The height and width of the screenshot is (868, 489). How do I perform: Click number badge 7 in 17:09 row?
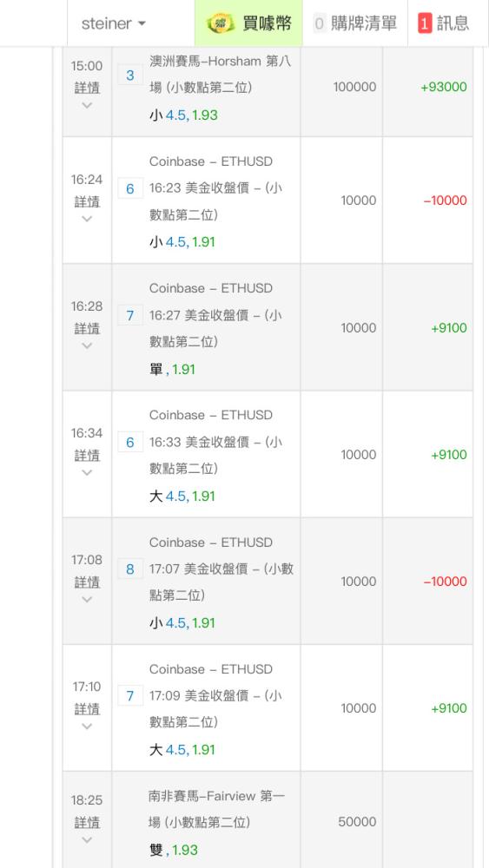(x=130, y=696)
